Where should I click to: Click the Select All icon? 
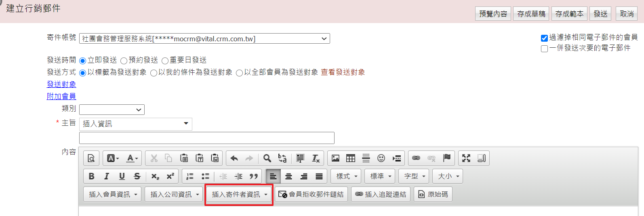click(x=300, y=158)
